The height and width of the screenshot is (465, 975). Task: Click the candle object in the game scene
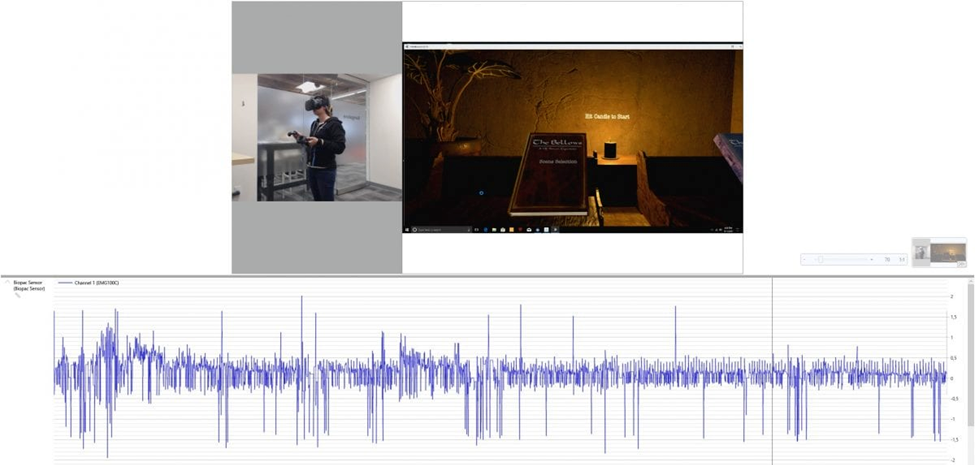point(611,150)
